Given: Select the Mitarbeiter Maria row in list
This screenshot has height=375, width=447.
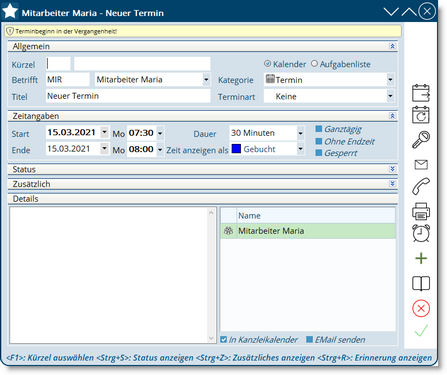Looking at the screenshot, I should (x=308, y=231).
